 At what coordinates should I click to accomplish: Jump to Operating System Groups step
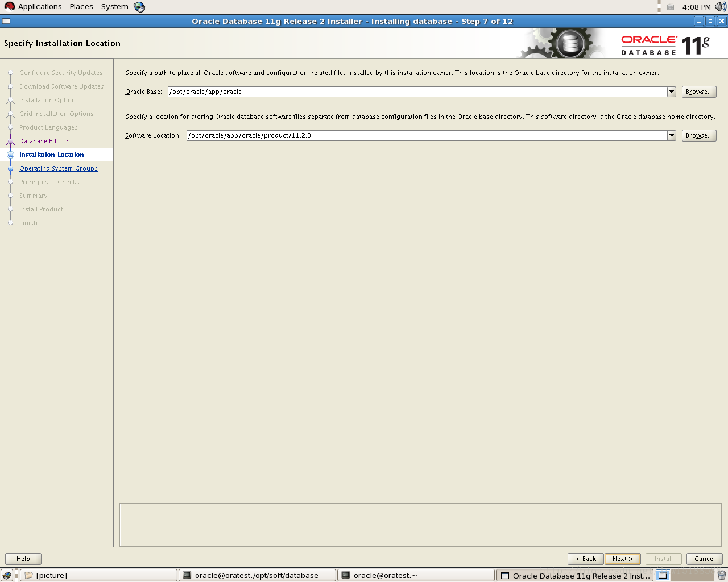[x=59, y=168]
